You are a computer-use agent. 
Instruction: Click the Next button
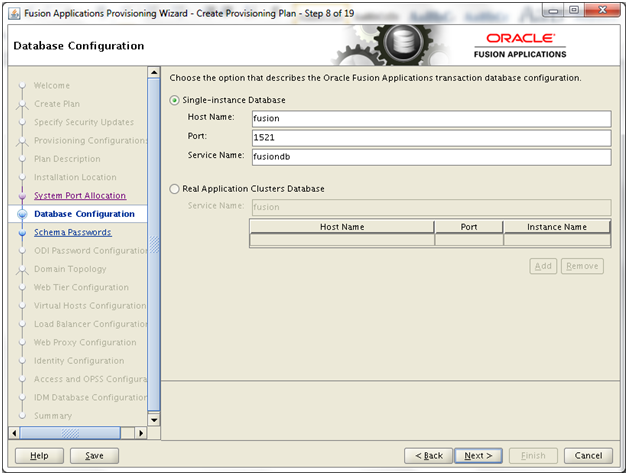478,456
